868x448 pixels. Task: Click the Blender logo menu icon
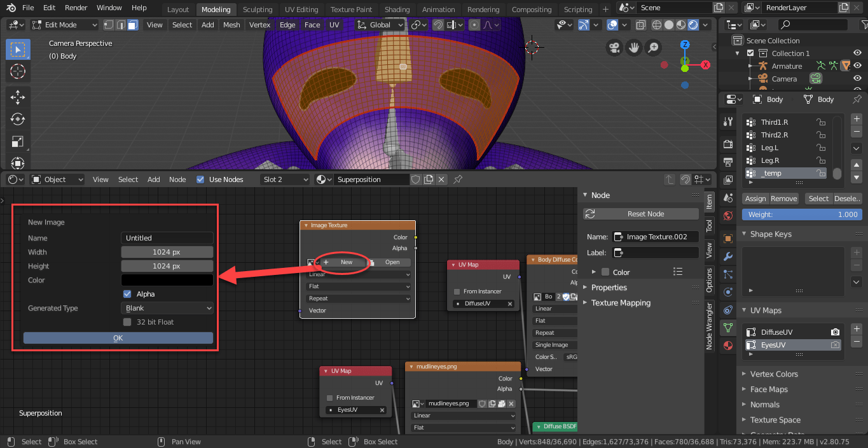coord(11,8)
